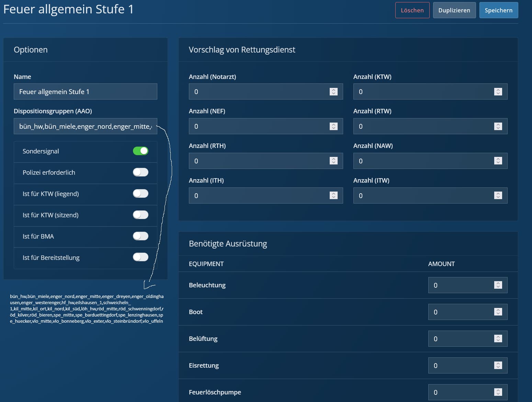Disable the Sondersignal toggle
The height and width of the screenshot is (402, 532).
(140, 151)
